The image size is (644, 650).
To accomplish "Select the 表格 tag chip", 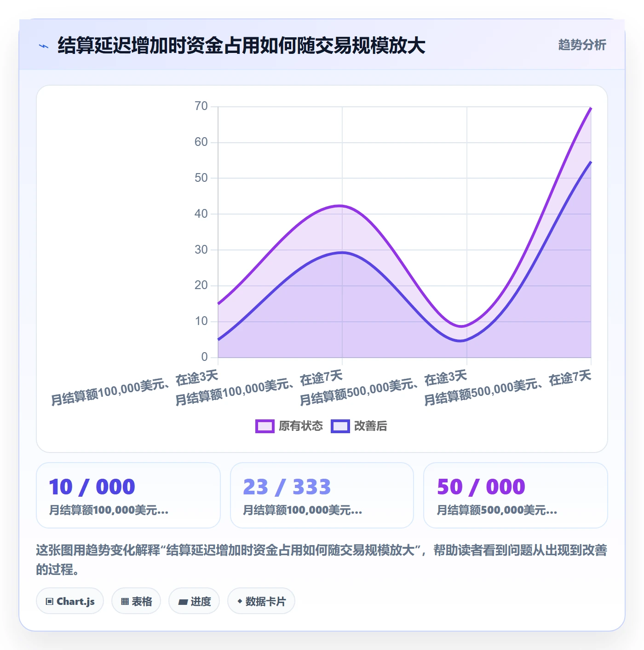I will (x=136, y=601).
